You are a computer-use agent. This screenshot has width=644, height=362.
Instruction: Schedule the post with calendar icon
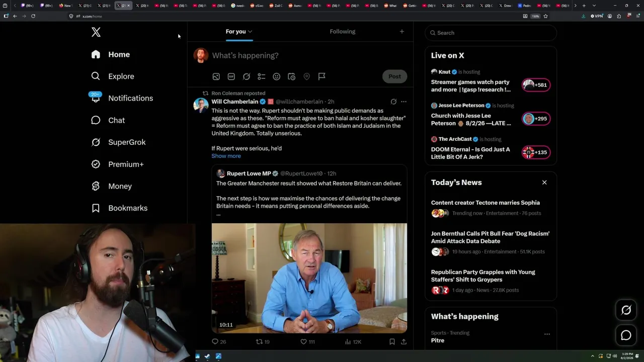[x=291, y=76]
